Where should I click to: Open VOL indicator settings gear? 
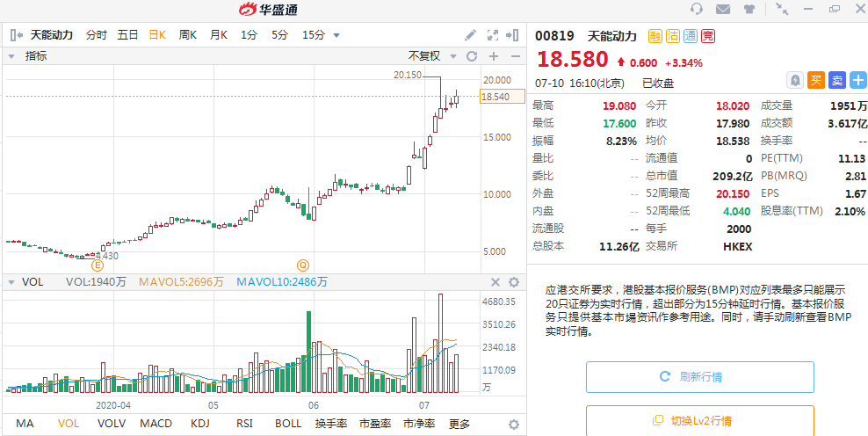[514, 282]
